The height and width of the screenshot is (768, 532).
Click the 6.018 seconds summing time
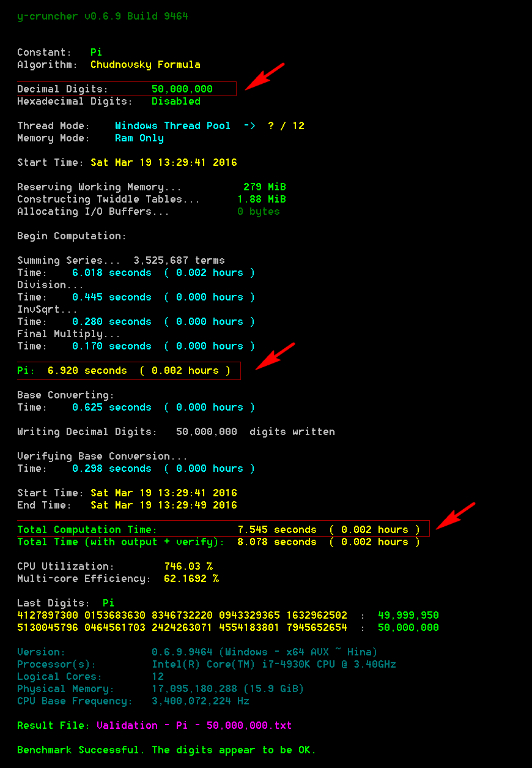point(111,273)
